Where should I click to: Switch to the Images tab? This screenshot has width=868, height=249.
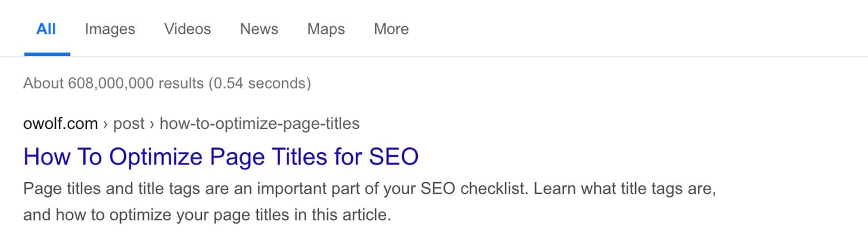click(x=110, y=29)
